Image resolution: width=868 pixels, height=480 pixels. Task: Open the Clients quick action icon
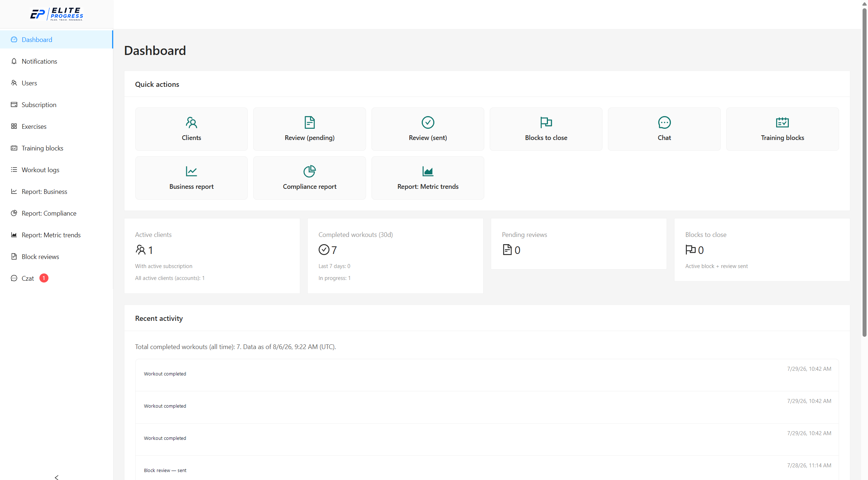click(x=191, y=123)
